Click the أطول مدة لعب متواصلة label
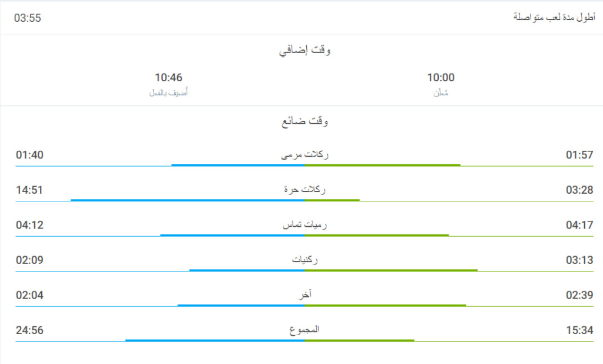Screen dimensions: 603x364 (554, 17)
